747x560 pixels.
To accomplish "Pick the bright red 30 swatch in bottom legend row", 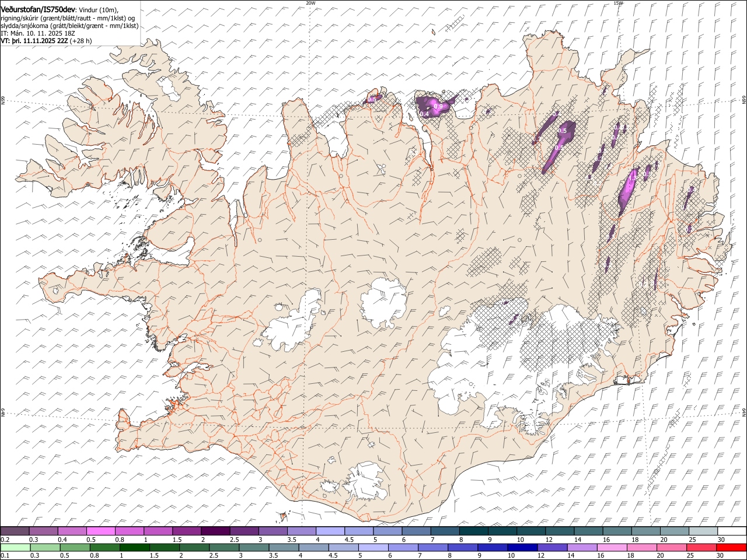I will tap(732, 547).
